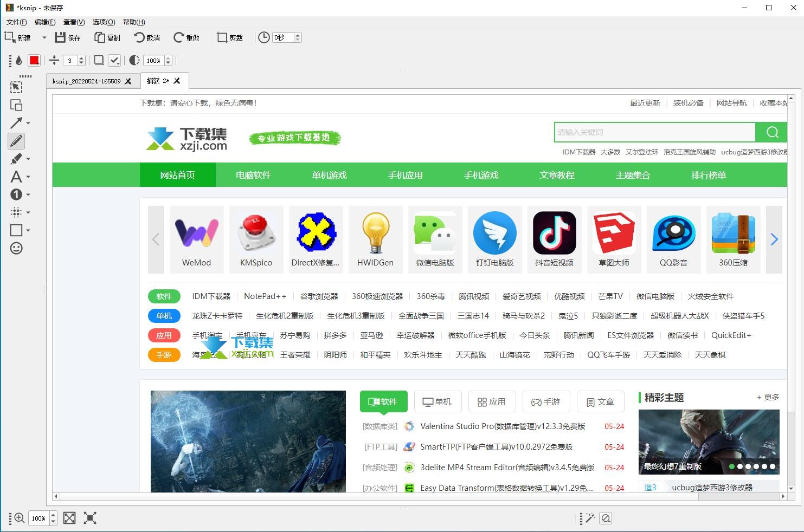The width and height of the screenshot is (804, 532).
Task: Expand the Number tool variants dropdown
Action: click(x=28, y=194)
